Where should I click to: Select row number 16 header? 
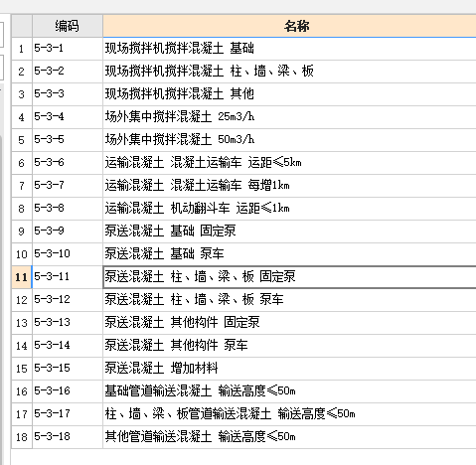[x=22, y=391]
